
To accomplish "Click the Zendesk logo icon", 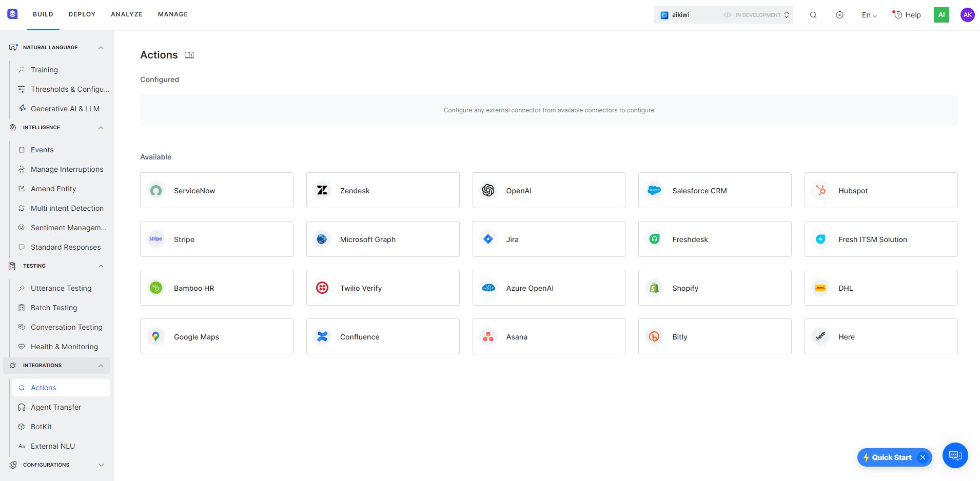I will point(322,191).
